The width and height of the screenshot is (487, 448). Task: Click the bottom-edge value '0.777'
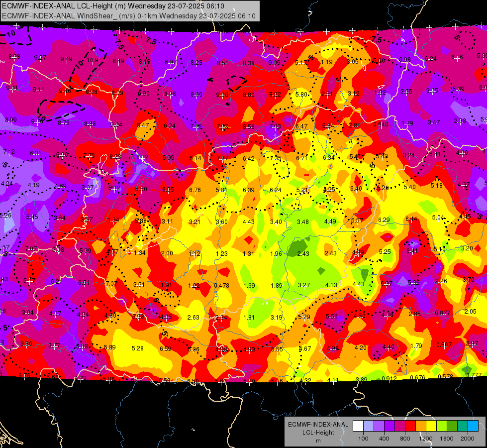click(474, 375)
